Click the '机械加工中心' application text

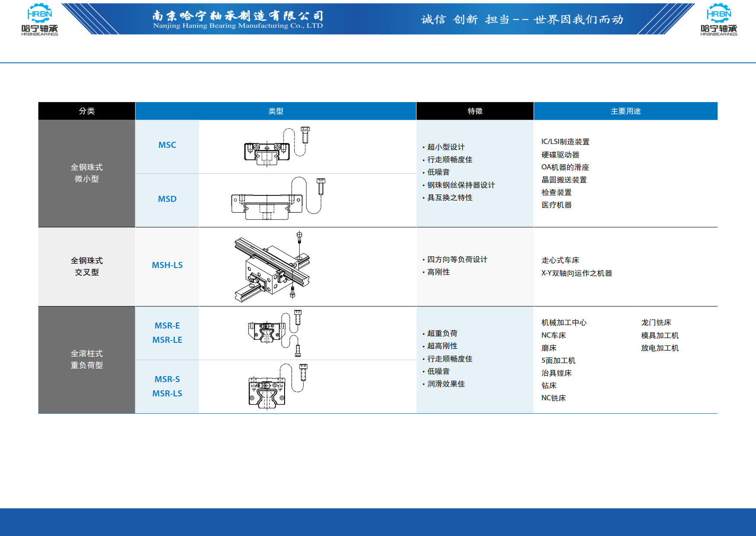564,322
